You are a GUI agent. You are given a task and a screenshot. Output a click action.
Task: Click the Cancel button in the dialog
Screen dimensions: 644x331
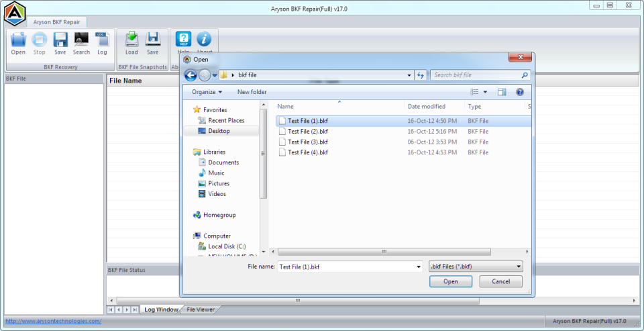(501, 282)
